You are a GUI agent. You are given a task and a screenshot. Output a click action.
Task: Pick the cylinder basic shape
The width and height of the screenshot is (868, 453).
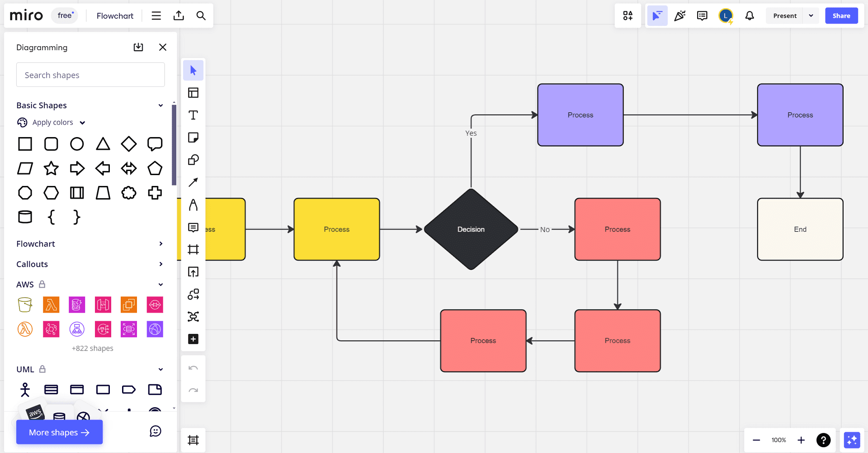click(25, 217)
